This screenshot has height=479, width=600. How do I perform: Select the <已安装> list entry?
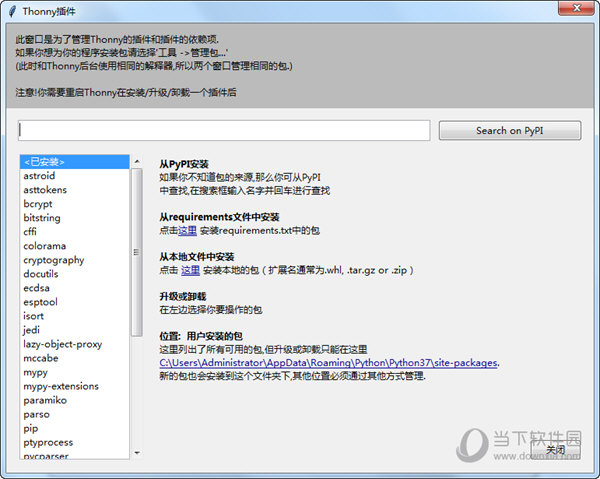[x=74, y=162]
